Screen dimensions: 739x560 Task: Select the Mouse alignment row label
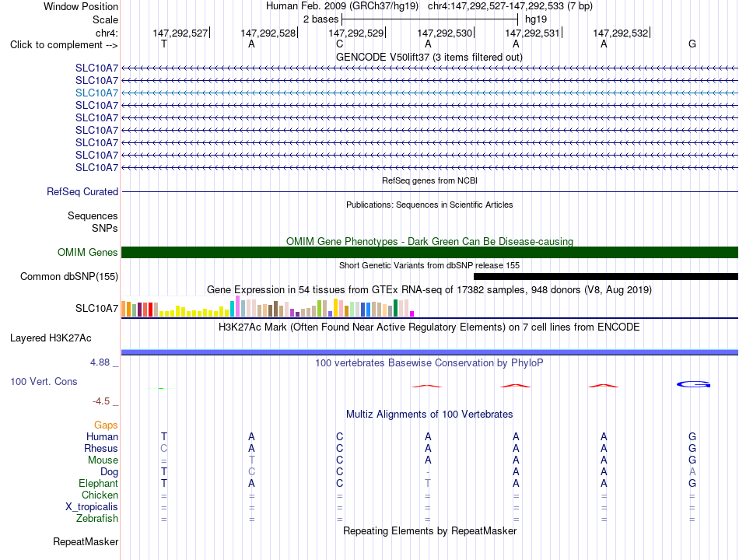[103, 460]
